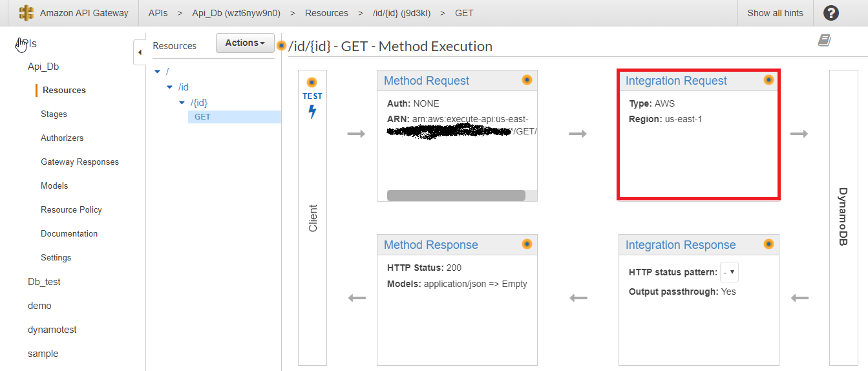Image resolution: width=868 pixels, height=371 pixels.
Task: Click the Amazon API Gateway logo icon
Action: [26, 13]
